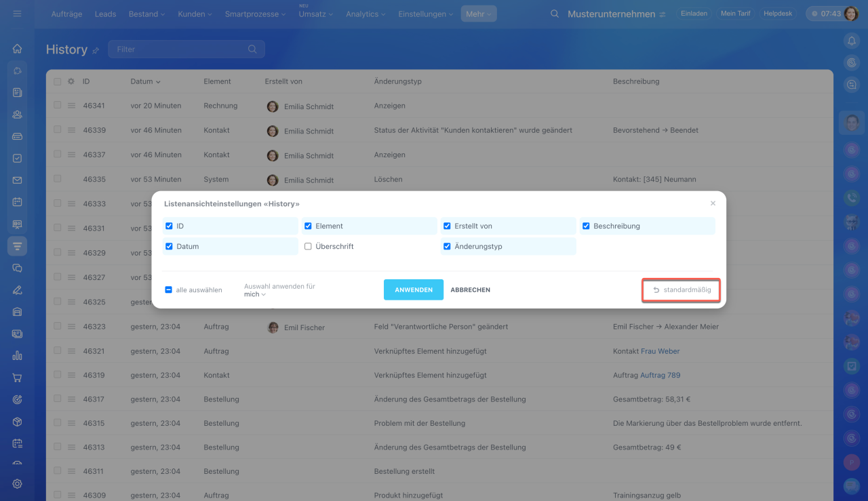Expand the 'mich' apply-for dropdown
Image resolution: width=868 pixels, height=501 pixels.
(254, 295)
